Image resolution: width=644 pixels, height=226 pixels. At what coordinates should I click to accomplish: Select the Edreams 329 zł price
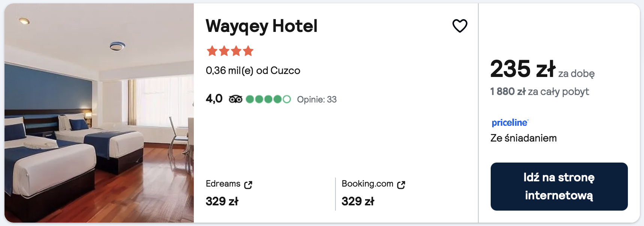[x=222, y=202]
